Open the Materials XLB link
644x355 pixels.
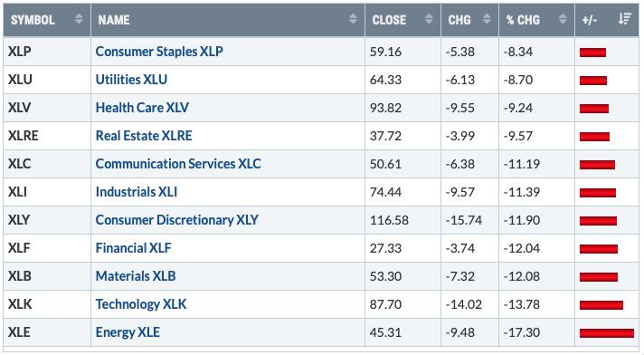[x=136, y=276]
